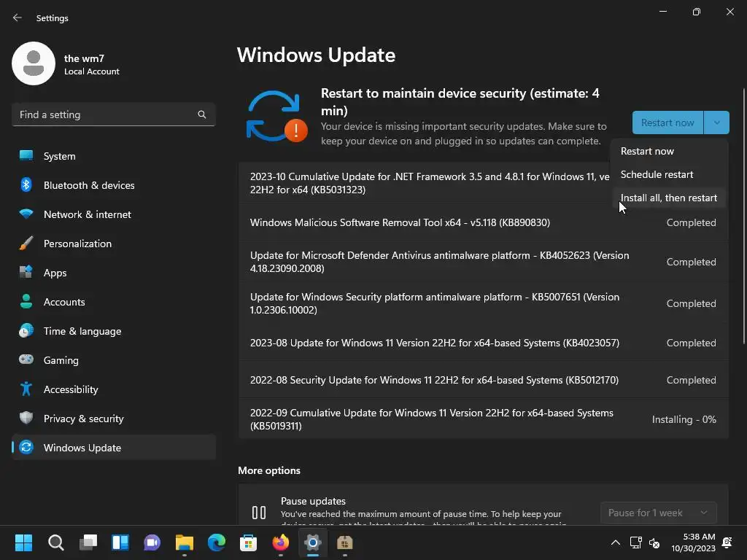The image size is (747, 560).
Task: Open Bluetooth & devices settings
Action: 113,185
